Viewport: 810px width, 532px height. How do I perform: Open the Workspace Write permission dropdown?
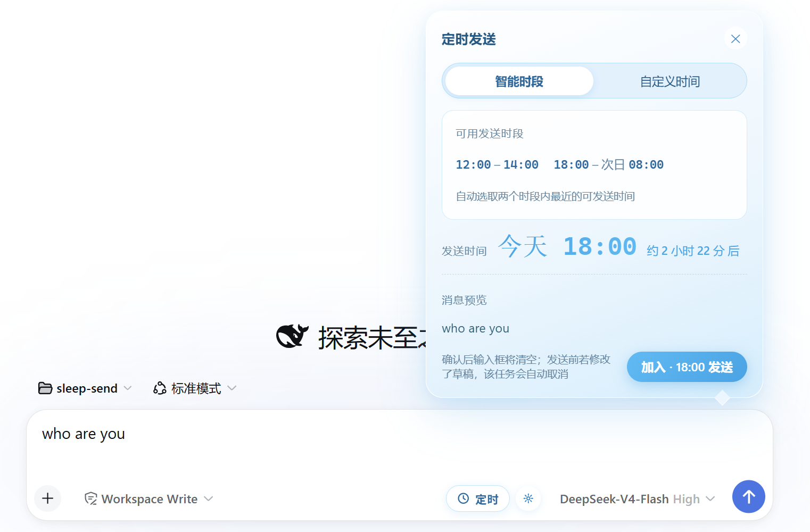(x=149, y=499)
